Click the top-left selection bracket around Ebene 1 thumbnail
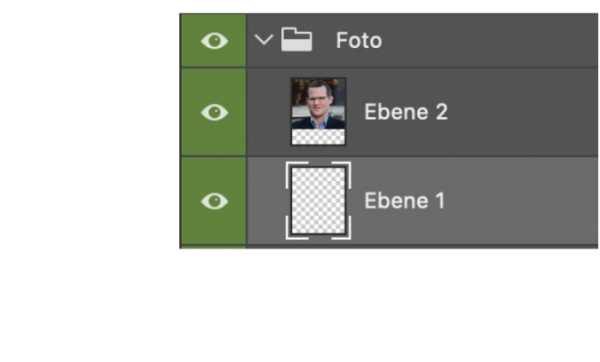Image resolution: width=600 pixels, height=362 pixels. point(295,173)
